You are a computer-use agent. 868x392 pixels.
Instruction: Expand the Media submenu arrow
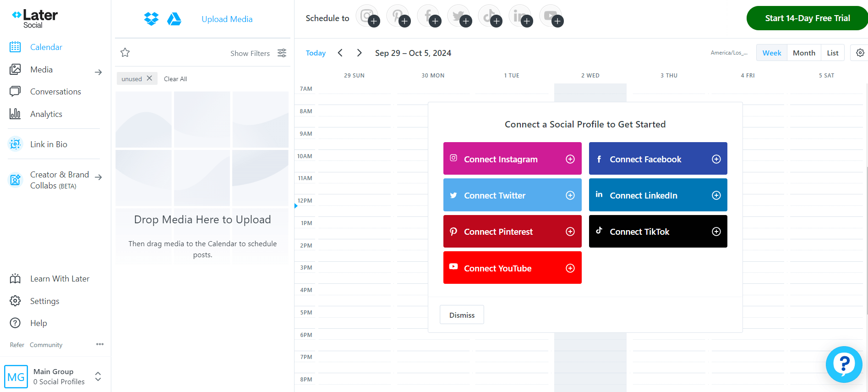98,72
